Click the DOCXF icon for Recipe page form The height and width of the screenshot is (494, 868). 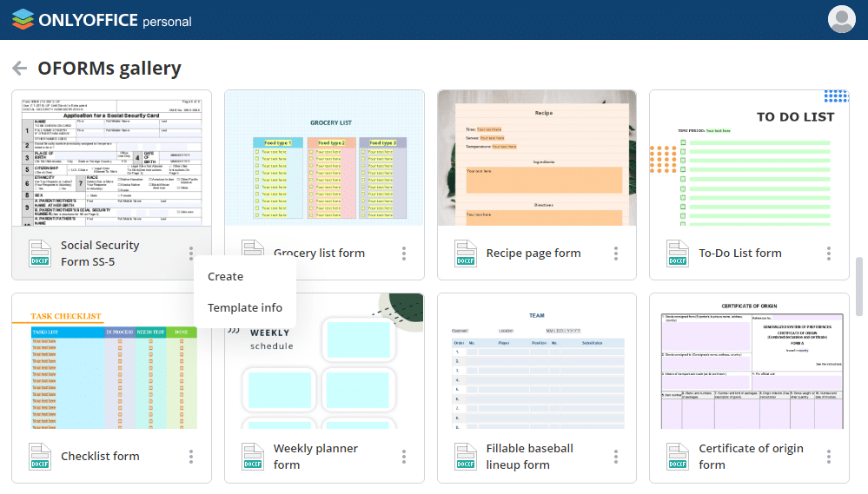pos(466,253)
